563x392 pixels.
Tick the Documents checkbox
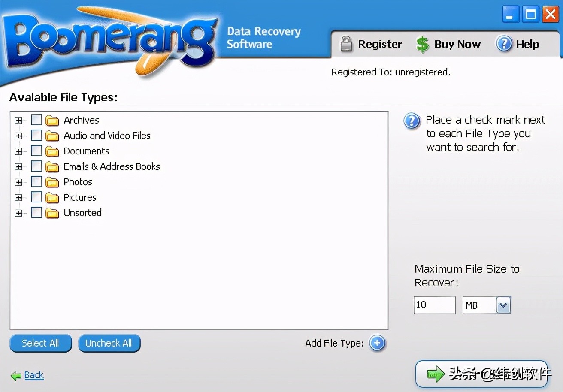tap(36, 151)
